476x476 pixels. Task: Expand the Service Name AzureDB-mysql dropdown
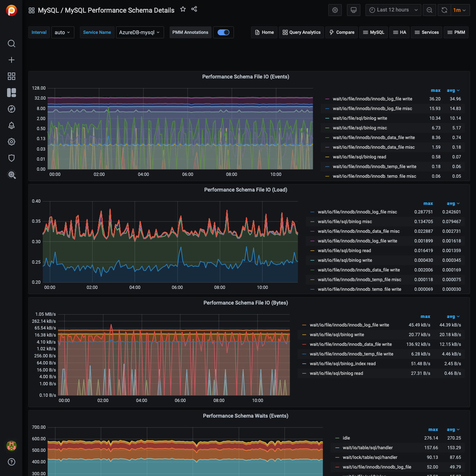pos(140,32)
